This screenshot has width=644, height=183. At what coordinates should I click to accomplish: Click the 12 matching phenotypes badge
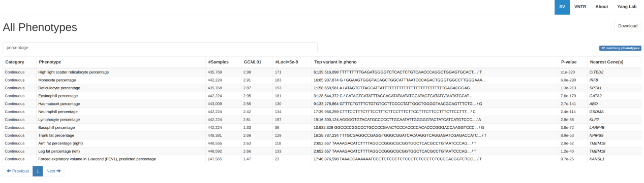[x=620, y=48]
